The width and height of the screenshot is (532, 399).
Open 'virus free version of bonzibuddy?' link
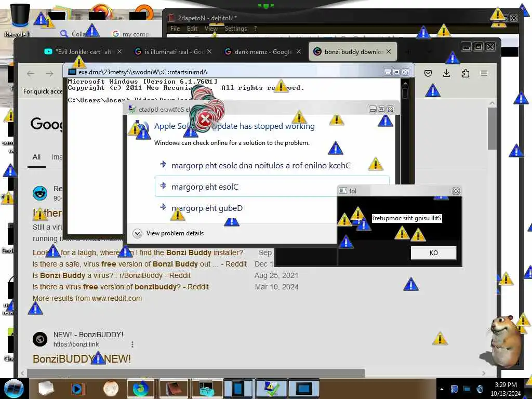point(121,287)
